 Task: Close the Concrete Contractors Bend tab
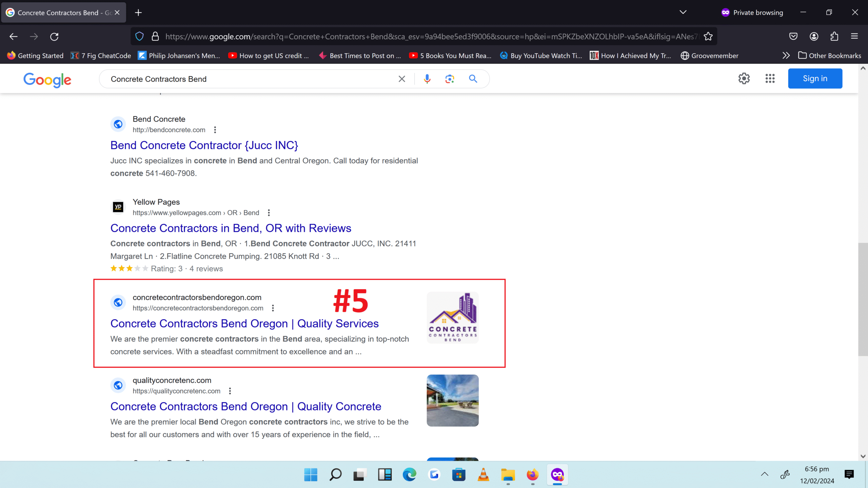[x=117, y=13]
